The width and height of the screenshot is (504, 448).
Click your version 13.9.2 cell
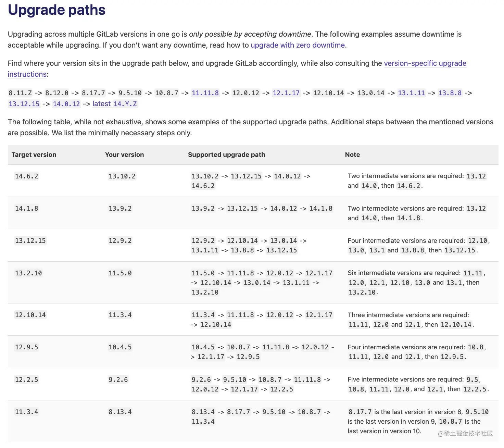tap(120, 208)
